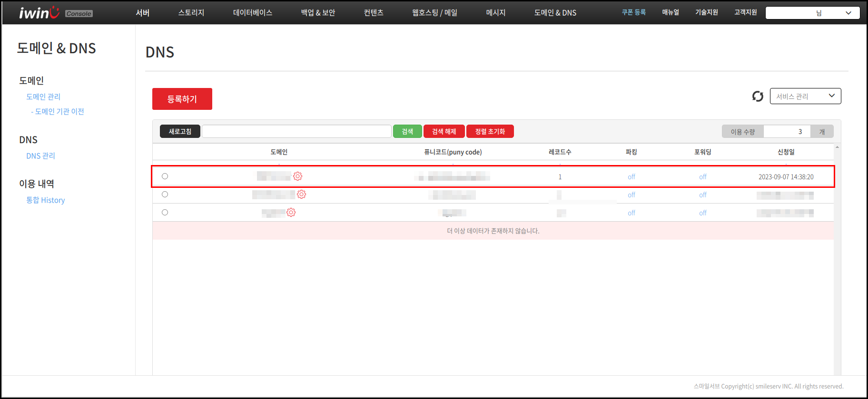
Task: Toggle forwarding off in the first row
Action: [x=702, y=177]
